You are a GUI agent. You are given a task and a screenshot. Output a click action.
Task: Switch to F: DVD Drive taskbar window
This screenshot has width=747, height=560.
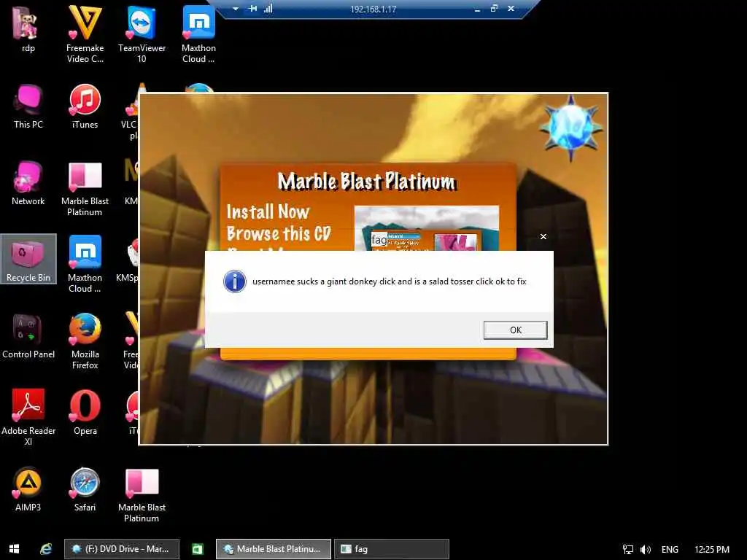[122, 549]
